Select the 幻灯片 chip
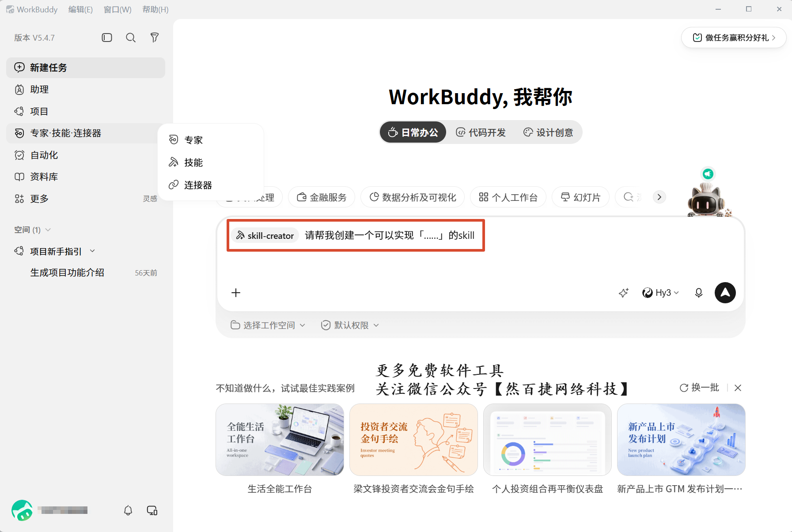Viewport: 792px width, 532px height. (580, 197)
